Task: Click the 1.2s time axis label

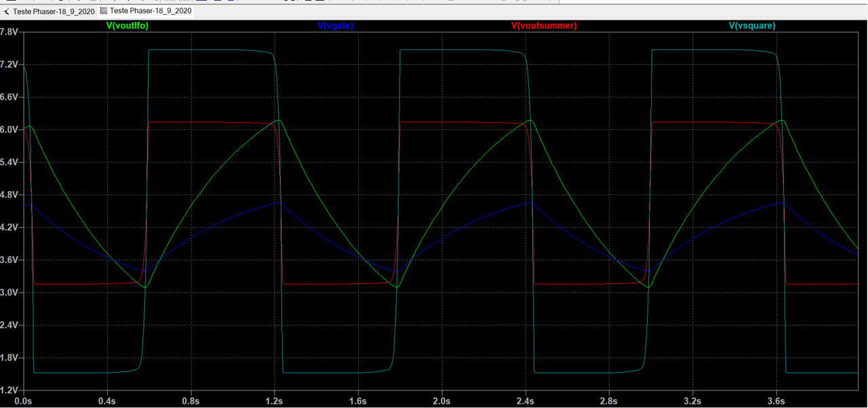Action: pos(274,401)
